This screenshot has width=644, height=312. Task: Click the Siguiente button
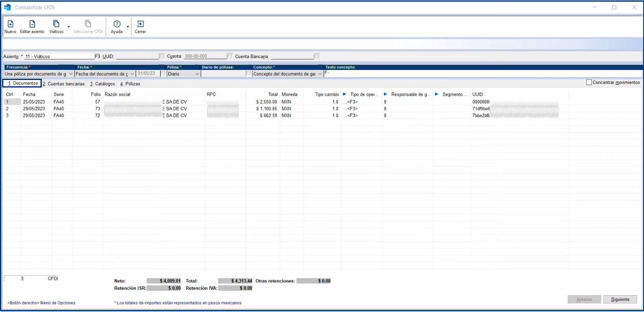620,299
